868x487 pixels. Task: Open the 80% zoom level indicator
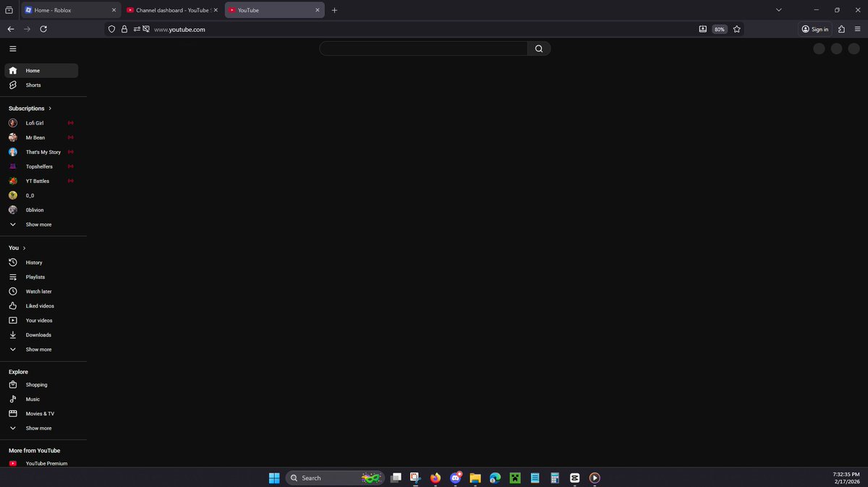719,29
